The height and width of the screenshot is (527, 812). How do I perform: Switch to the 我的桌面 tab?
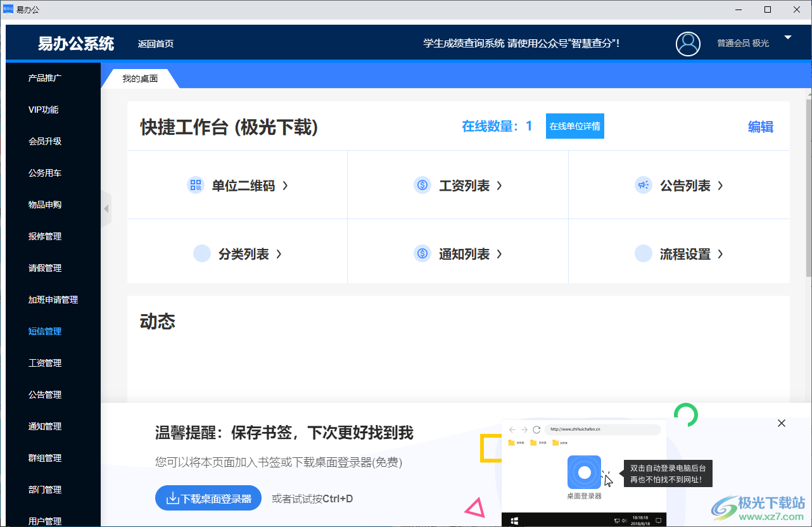coord(140,79)
